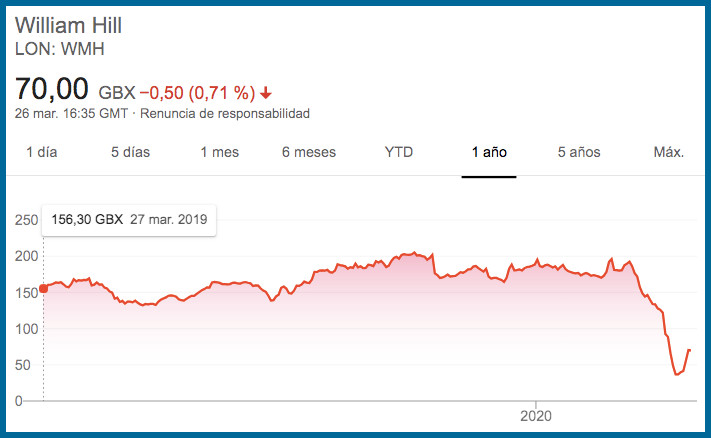Open the Renuncia de responsabilidad link
The image size is (711, 438).
click(225, 113)
